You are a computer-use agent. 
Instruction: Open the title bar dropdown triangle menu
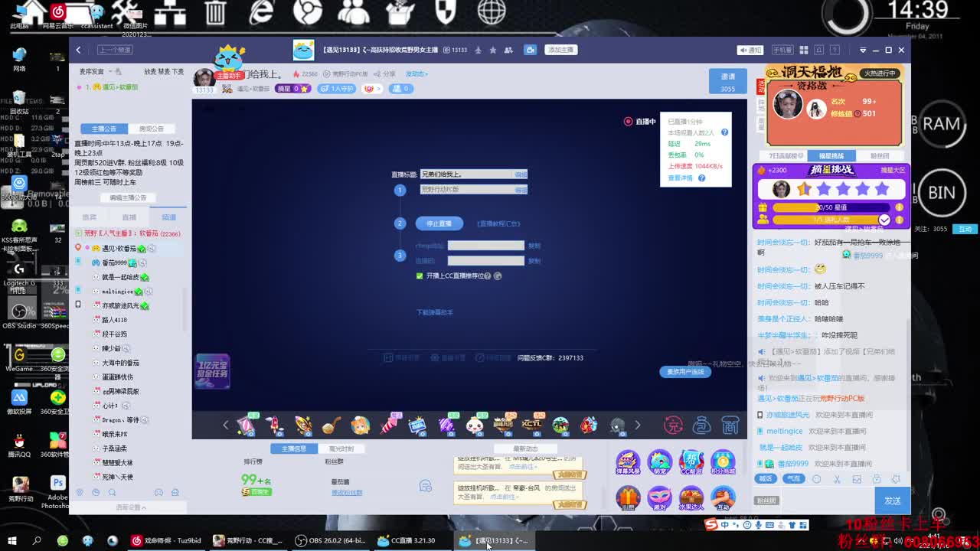click(x=863, y=50)
